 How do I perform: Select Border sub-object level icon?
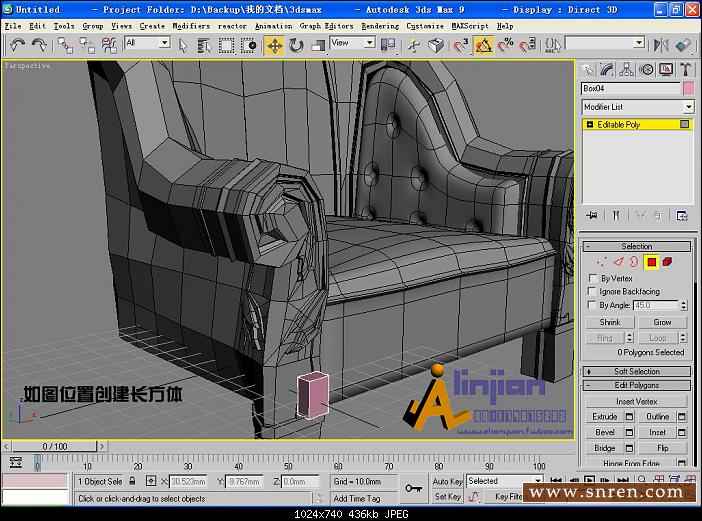(634, 262)
